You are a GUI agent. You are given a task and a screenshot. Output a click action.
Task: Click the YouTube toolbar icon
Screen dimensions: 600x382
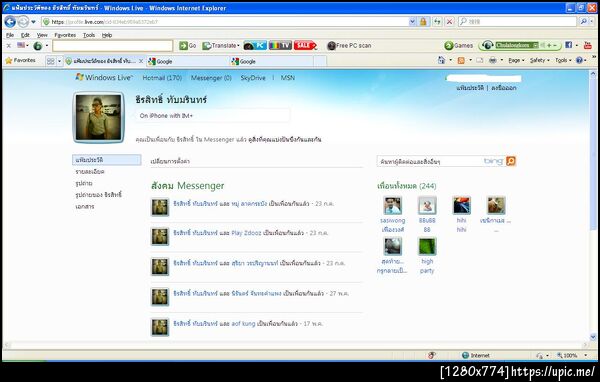point(588,45)
